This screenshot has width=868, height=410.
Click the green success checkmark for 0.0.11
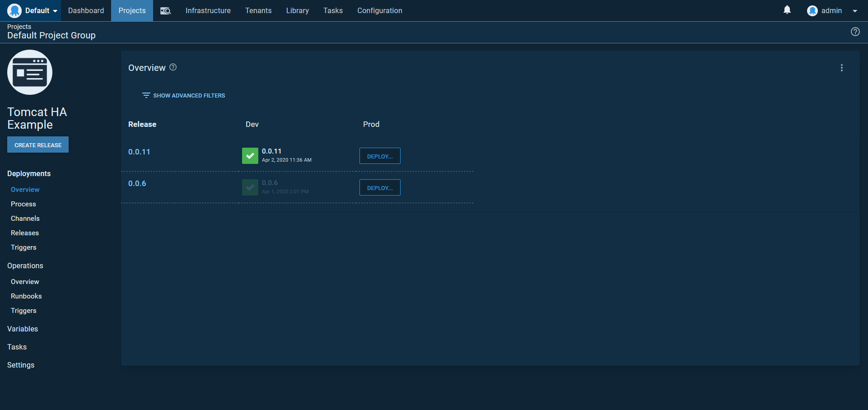tap(250, 156)
